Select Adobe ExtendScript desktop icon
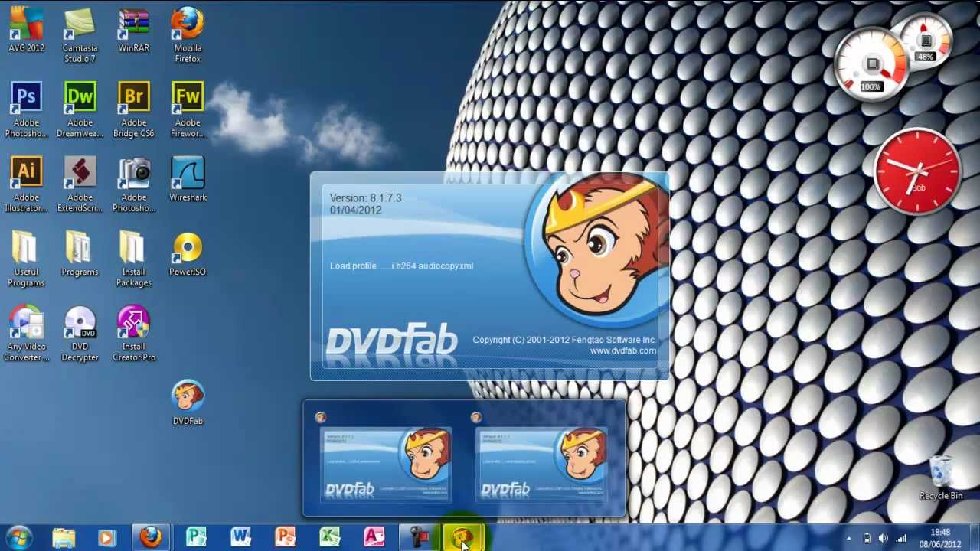The height and width of the screenshot is (551, 980). click(80, 185)
